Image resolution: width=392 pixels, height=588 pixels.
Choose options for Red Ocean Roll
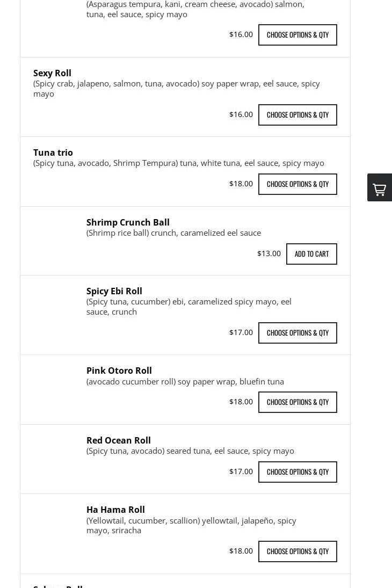(x=297, y=472)
